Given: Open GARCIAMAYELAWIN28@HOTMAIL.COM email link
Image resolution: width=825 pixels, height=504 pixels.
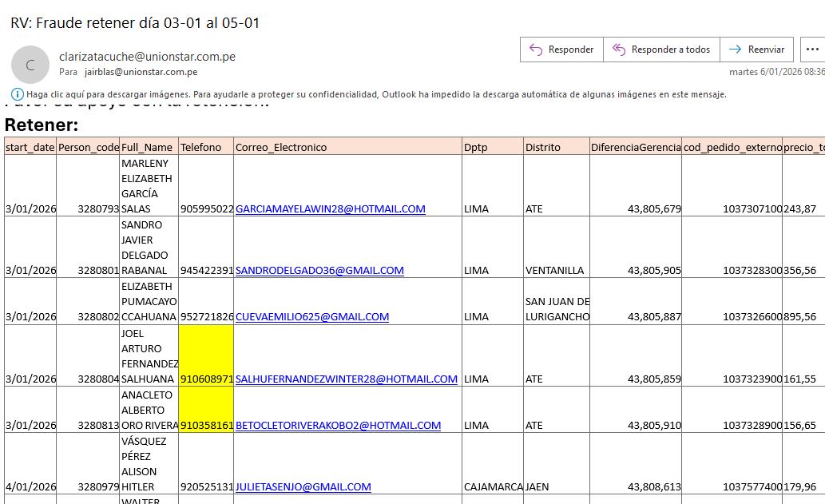Looking at the screenshot, I should click(x=330, y=209).
